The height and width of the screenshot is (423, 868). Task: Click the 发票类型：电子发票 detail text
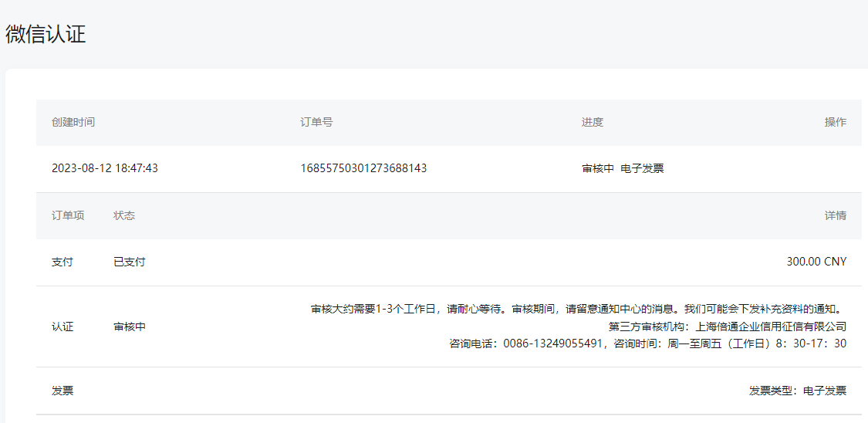[x=798, y=391]
